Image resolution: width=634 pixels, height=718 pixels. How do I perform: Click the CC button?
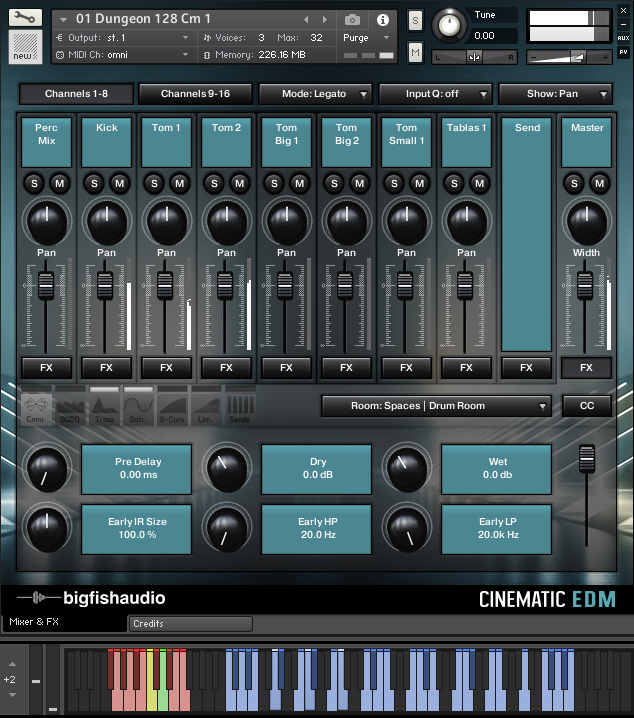click(587, 406)
